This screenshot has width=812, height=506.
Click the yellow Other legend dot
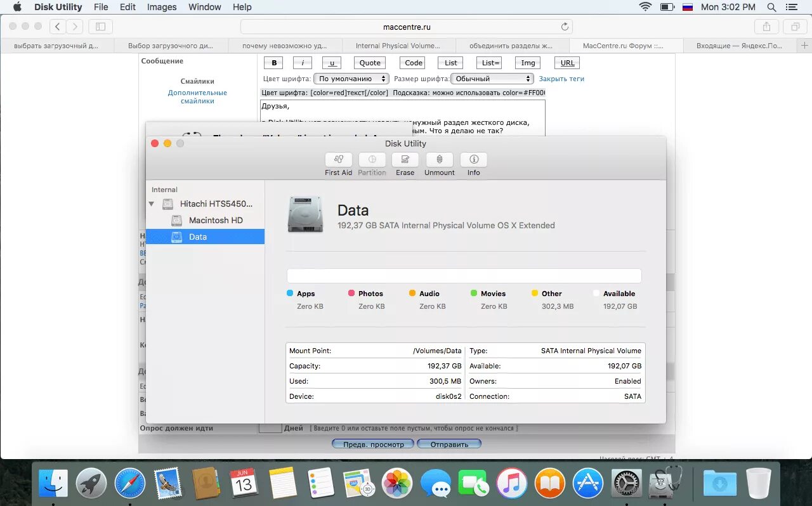[535, 293]
